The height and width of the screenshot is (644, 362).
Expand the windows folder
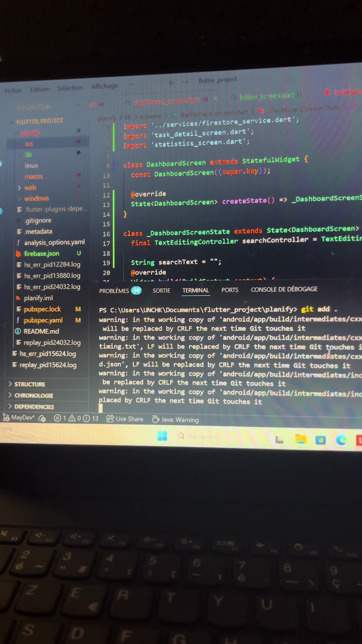pos(19,199)
